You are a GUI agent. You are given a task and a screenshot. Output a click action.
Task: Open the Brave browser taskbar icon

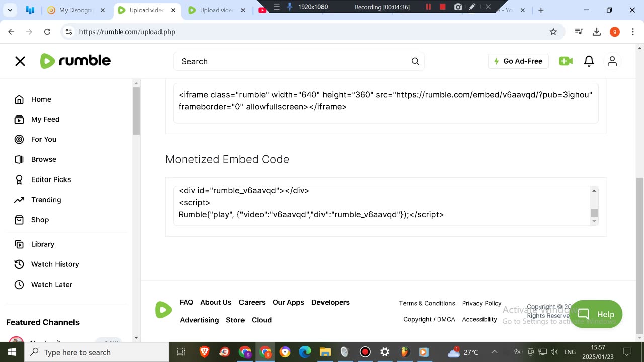coord(205,352)
